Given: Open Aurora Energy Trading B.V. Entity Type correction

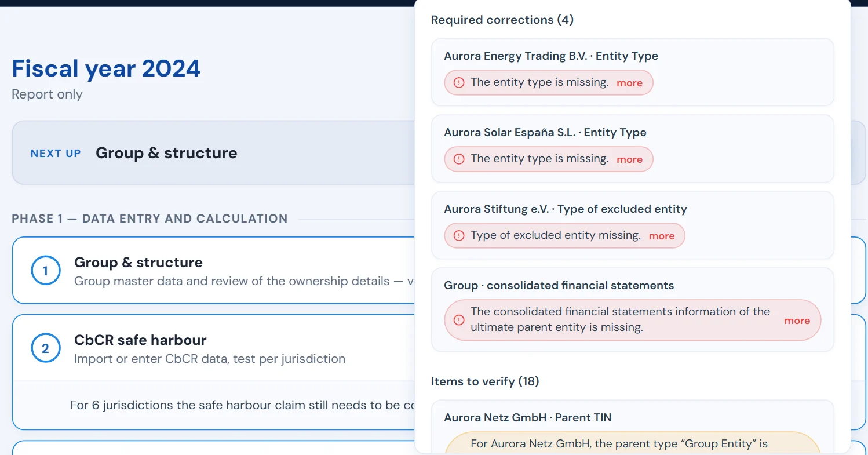Looking at the screenshot, I should tap(633, 72).
